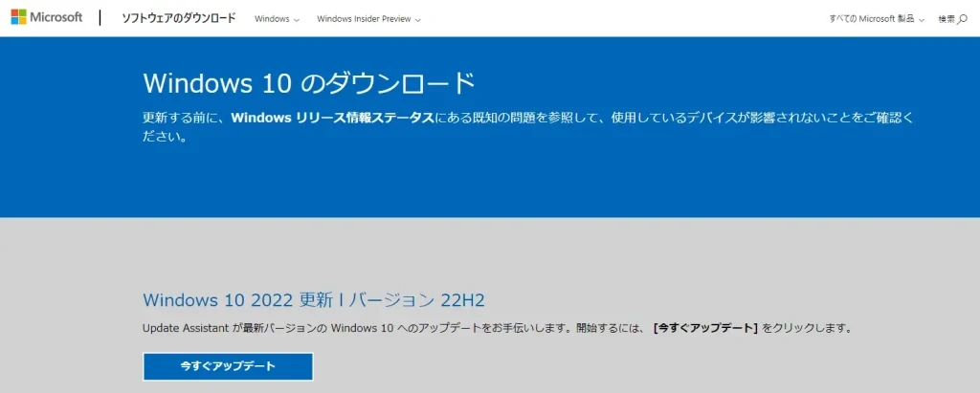The image size is (980, 393).
Task: Expand the Windows dropdown menu
Action: click(x=277, y=19)
